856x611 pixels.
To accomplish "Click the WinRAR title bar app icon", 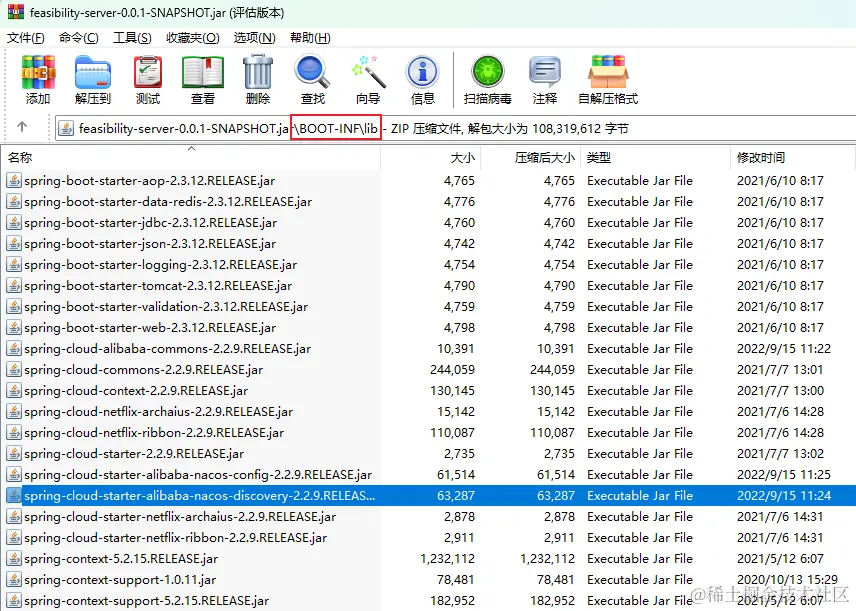I will tap(16, 11).
